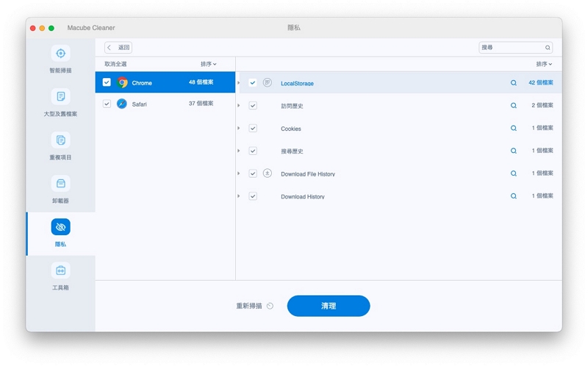The height and width of the screenshot is (366, 588).
Task: Uncheck the Safari checkbox
Action: 107,104
